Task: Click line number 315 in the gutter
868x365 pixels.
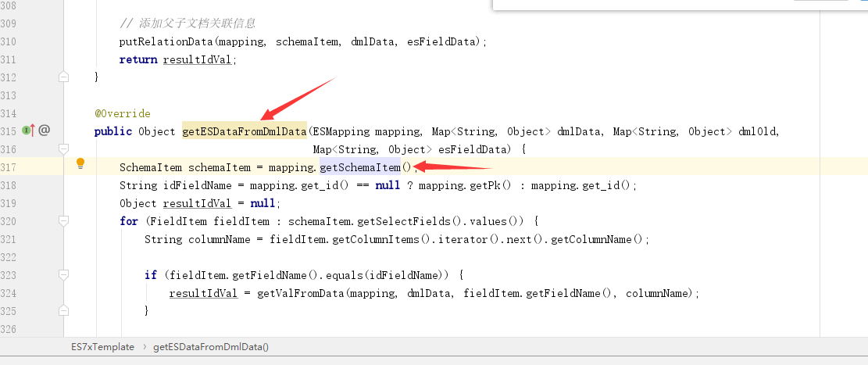Action: point(9,131)
